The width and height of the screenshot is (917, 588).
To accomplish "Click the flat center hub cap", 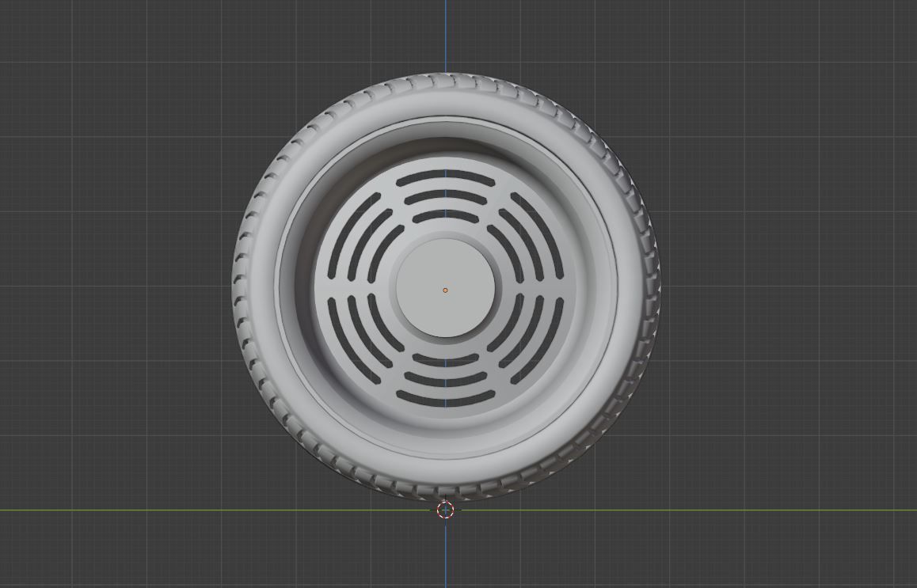I will click(x=446, y=287).
